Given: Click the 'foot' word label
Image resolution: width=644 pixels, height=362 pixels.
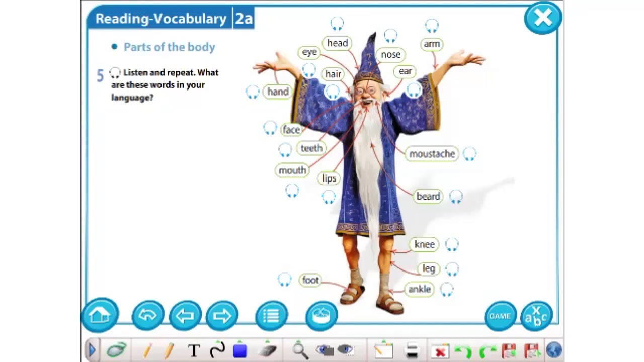Looking at the screenshot, I should 310,281.
